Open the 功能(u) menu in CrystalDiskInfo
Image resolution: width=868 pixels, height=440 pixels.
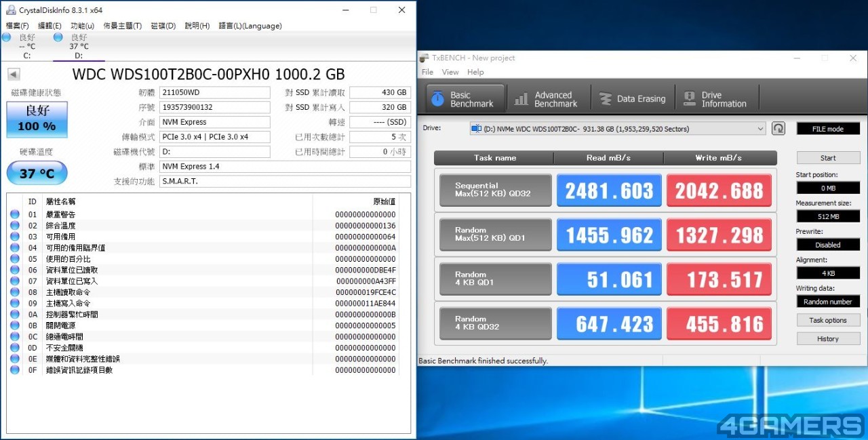tap(82, 26)
